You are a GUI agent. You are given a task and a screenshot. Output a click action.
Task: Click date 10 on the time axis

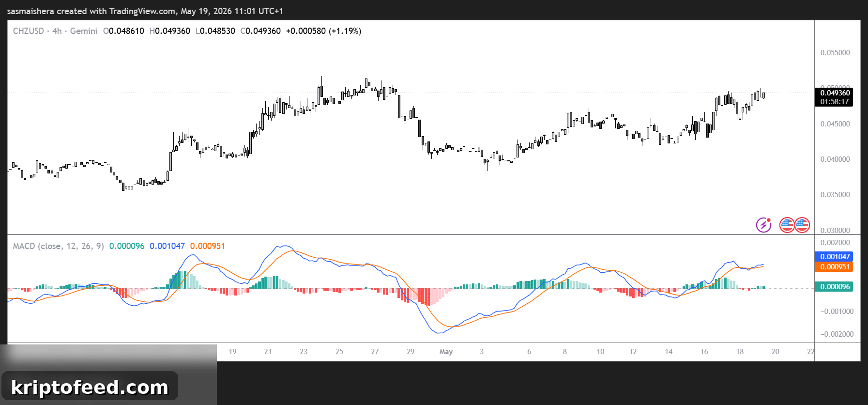pyautogui.click(x=600, y=352)
